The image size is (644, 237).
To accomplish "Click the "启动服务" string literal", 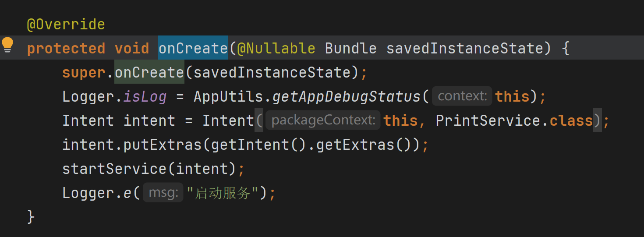I will point(223,193).
